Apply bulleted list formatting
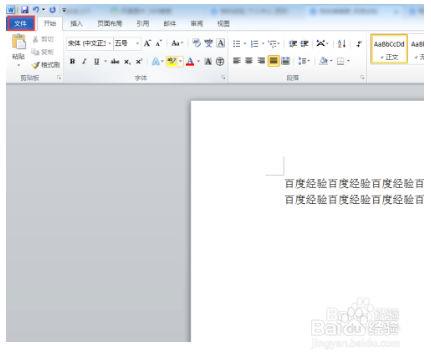431x364 pixels. (x=237, y=44)
